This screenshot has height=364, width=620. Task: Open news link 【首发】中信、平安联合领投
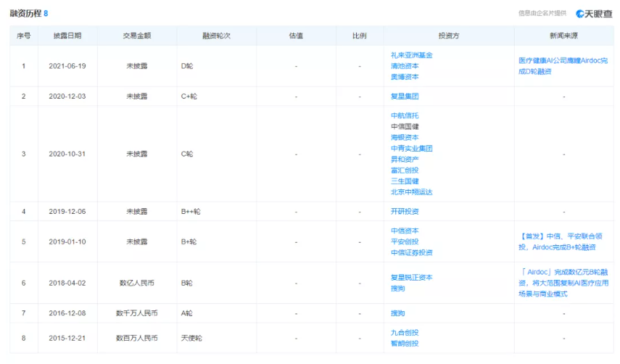pyautogui.click(x=561, y=242)
